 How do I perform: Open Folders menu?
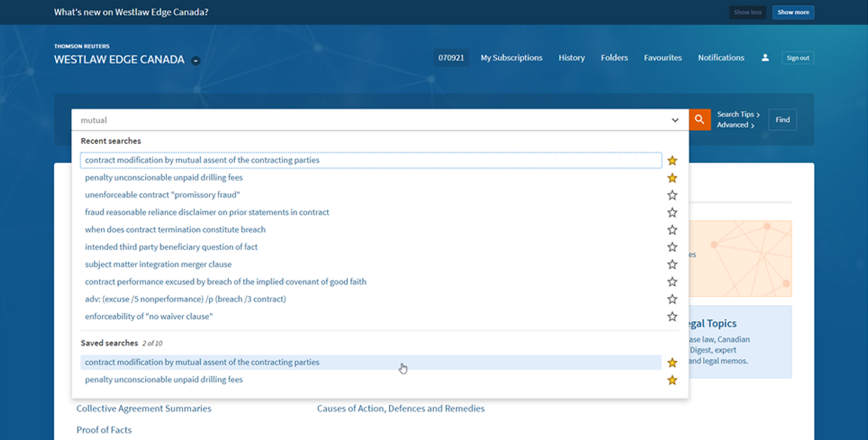click(614, 58)
